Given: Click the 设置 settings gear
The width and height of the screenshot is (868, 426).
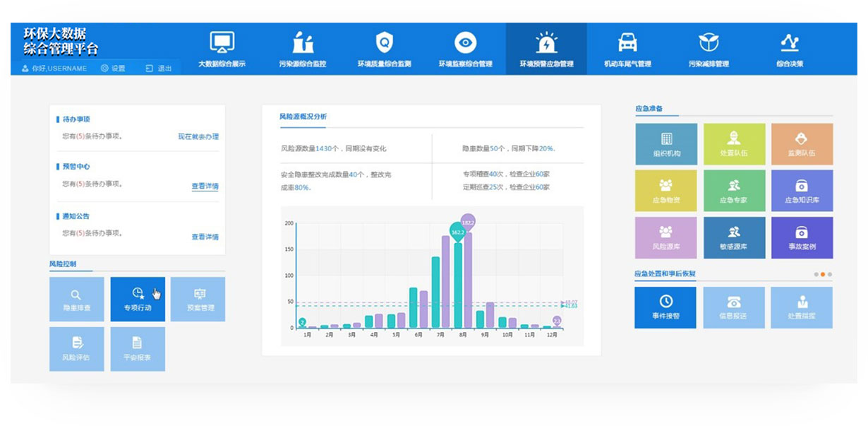Looking at the screenshot, I should coord(113,69).
